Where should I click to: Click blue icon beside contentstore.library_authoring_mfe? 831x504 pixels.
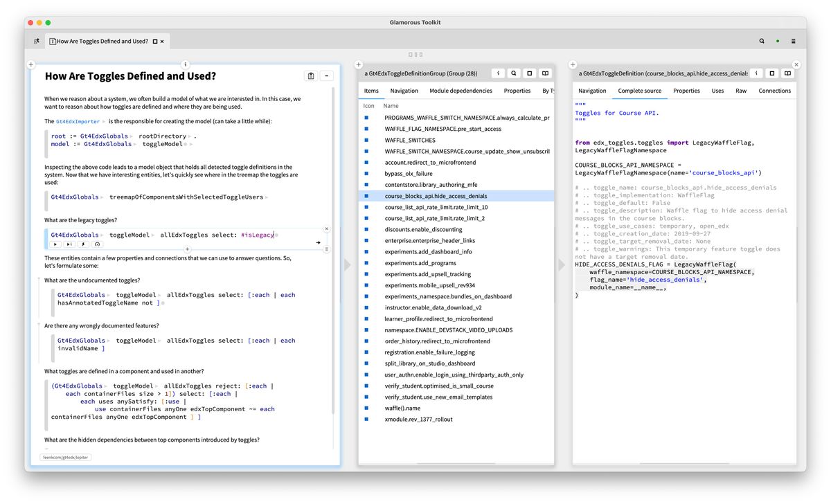366,185
